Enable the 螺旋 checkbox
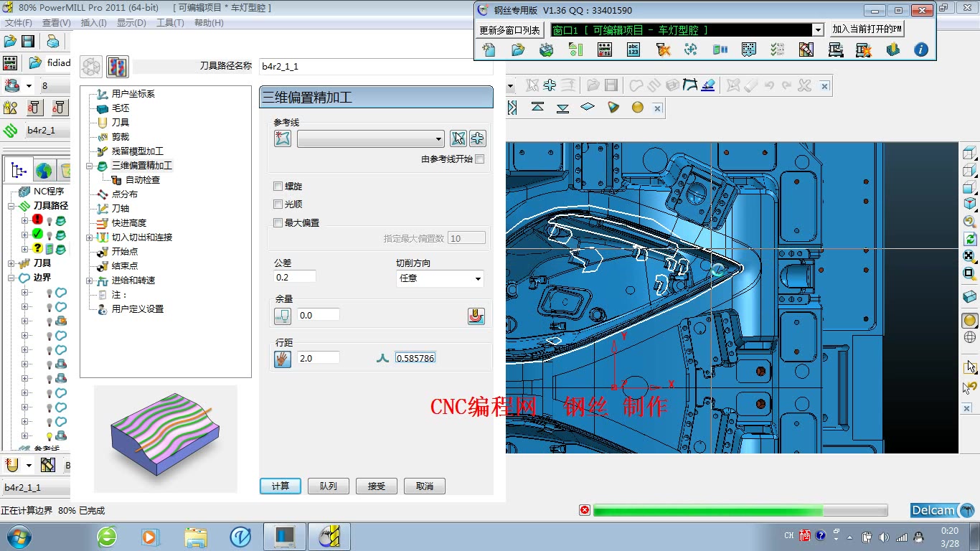 (278, 187)
